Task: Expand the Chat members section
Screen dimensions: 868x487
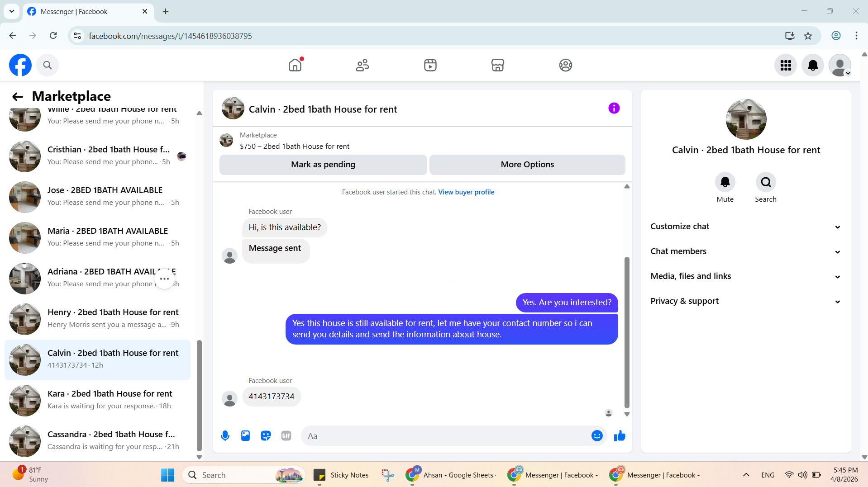Action: click(x=746, y=251)
